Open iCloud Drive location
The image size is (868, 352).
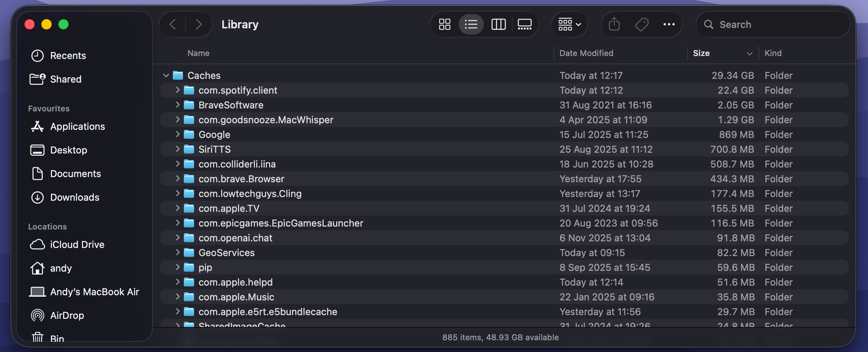click(x=77, y=245)
